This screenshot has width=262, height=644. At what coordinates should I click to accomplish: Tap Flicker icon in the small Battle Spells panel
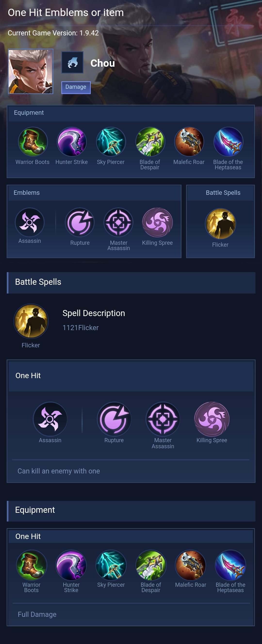click(x=220, y=223)
